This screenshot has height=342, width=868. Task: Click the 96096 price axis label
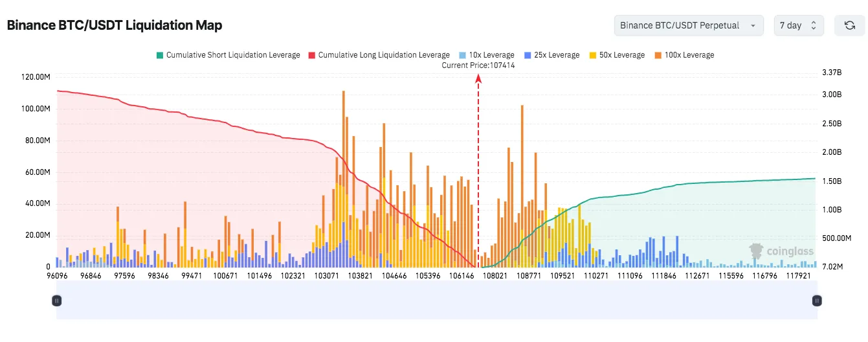(x=57, y=276)
